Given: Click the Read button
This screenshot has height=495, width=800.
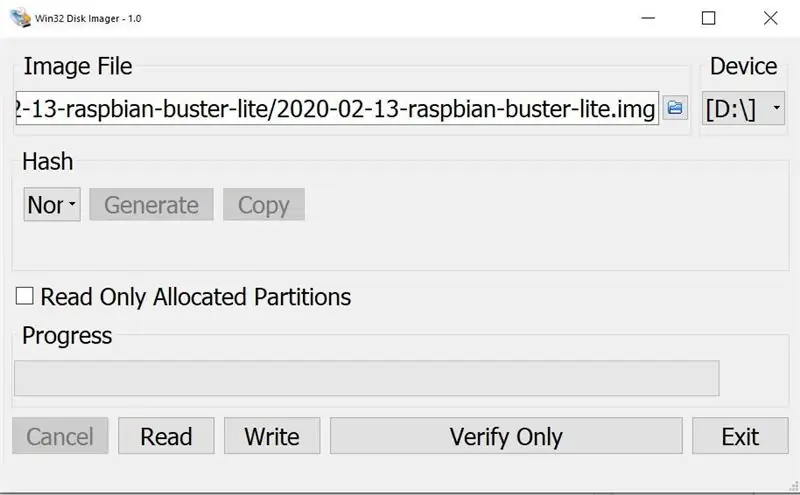Looking at the screenshot, I should point(166,436).
